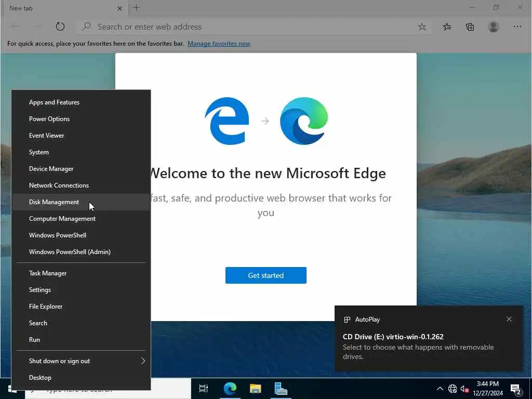The image size is (532, 399).
Task: Follow the Manage favorites now link
Action: (x=219, y=44)
